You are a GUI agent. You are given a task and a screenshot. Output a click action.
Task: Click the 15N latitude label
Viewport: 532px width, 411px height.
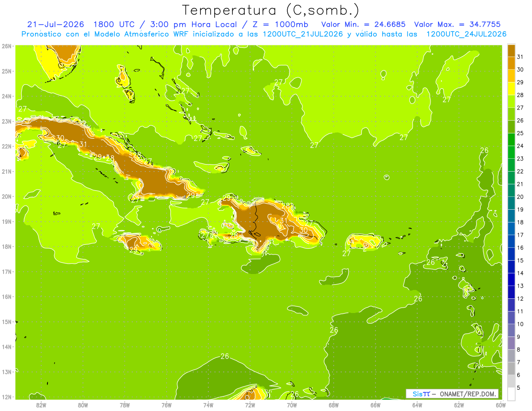[x=6, y=321]
